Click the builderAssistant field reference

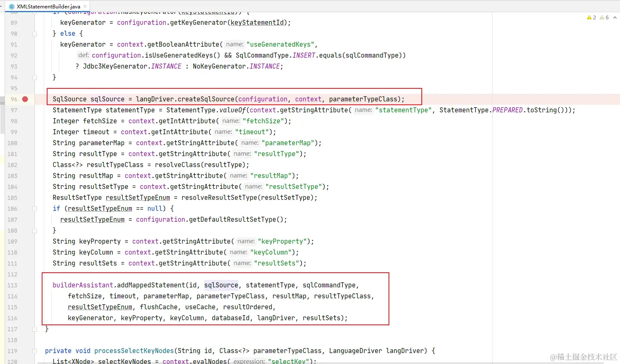[83, 285]
